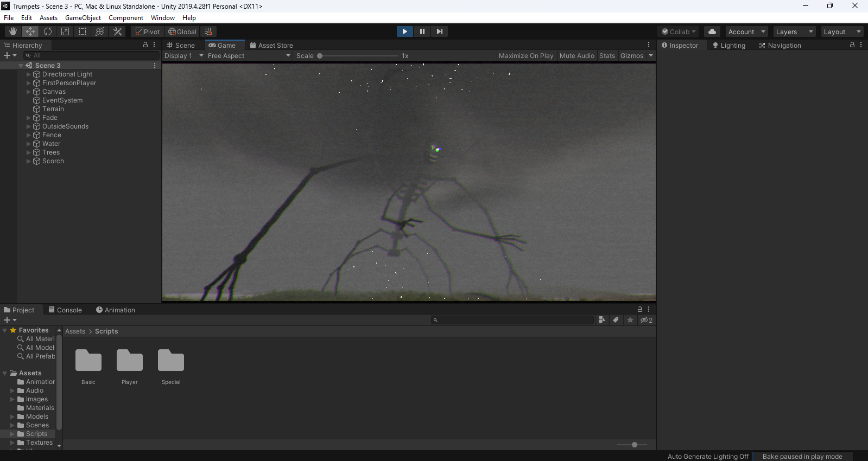Expand the FirstPersonPlayer object
The height and width of the screenshot is (461, 868).
coord(29,83)
